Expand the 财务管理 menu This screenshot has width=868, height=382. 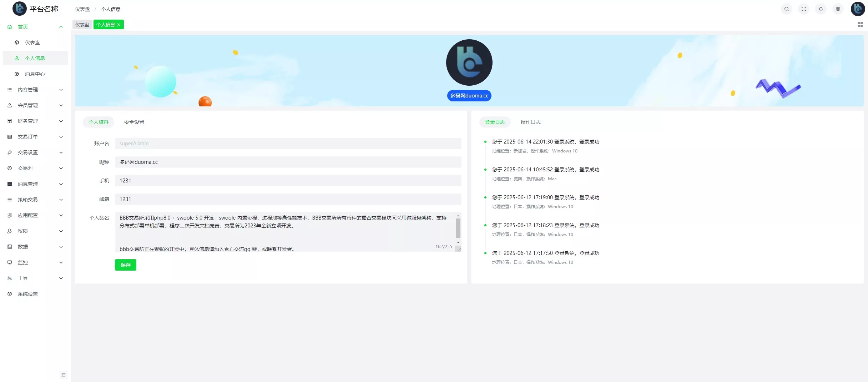(35, 121)
